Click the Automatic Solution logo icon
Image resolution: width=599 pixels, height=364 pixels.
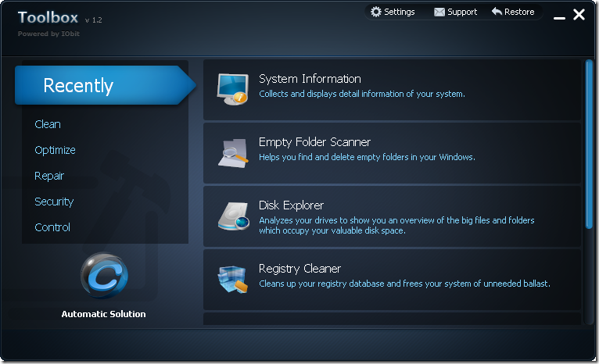[x=104, y=276]
